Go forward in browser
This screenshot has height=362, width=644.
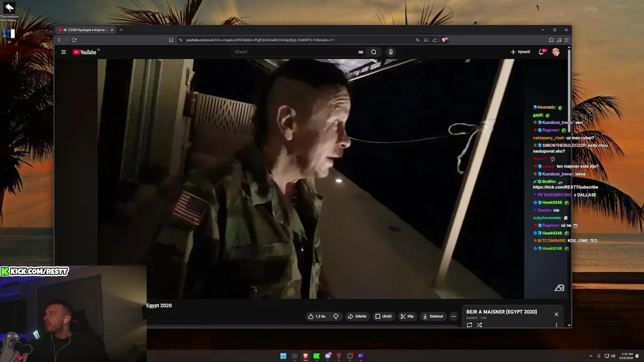point(66,40)
